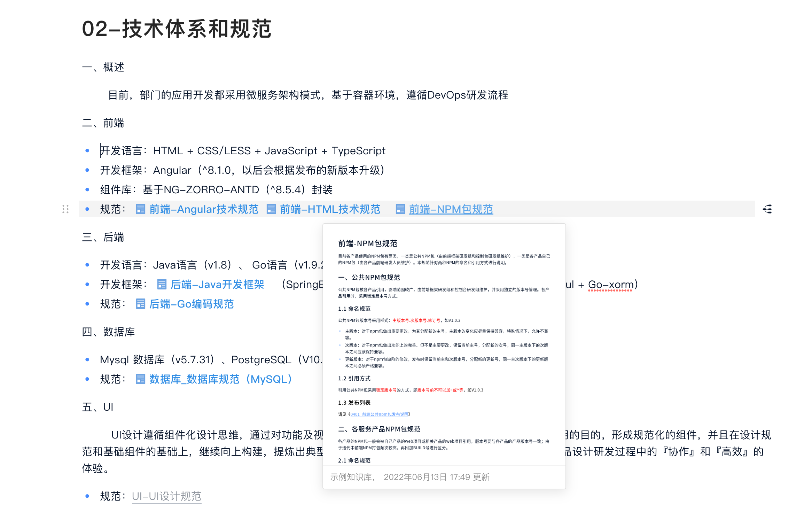This screenshot has height=512, width=812.
Task: Click preview heading 1.3 发布列表
Action: pyautogui.click(x=354, y=403)
